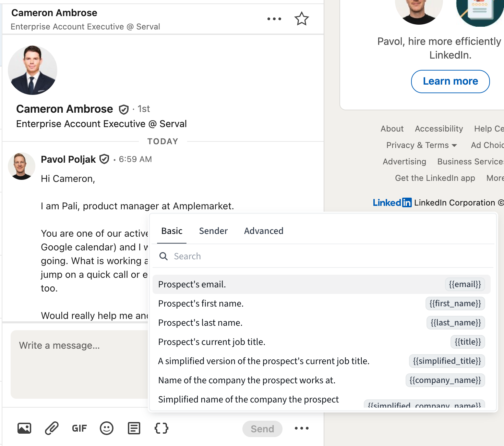Click the TODAY date separator label
The width and height of the screenshot is (504, 446).
tap(163, 141)
